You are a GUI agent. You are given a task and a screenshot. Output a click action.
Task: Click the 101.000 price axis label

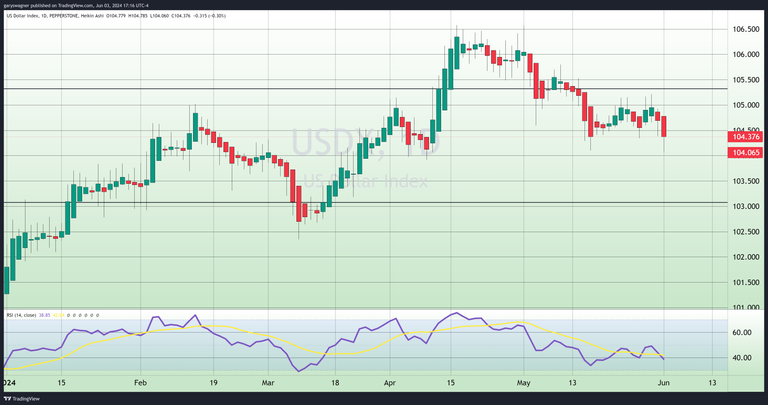click(x=745, y=307)
